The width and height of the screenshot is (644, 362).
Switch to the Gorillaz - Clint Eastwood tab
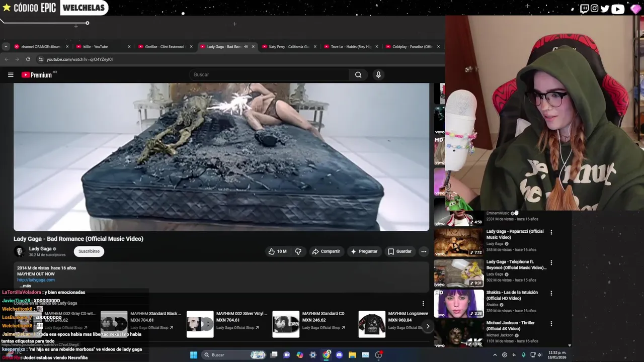[x=164, y=47]
